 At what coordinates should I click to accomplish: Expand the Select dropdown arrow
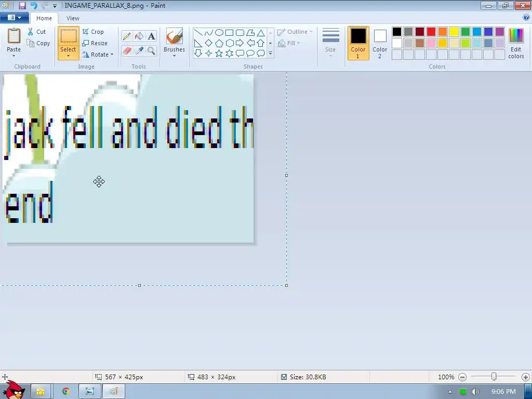pyautogui.click(x=68, y=56)
